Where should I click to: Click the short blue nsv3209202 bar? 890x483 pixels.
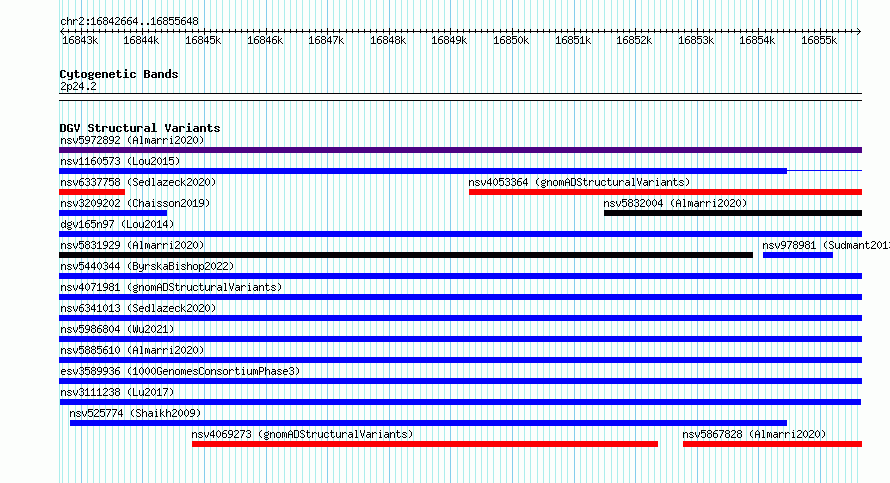tap(113, 213)
